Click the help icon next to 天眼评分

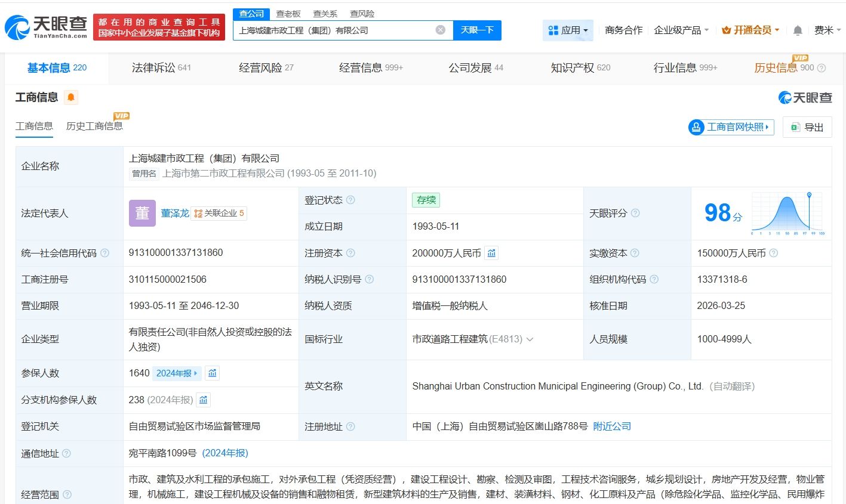[x=635, y=214]
